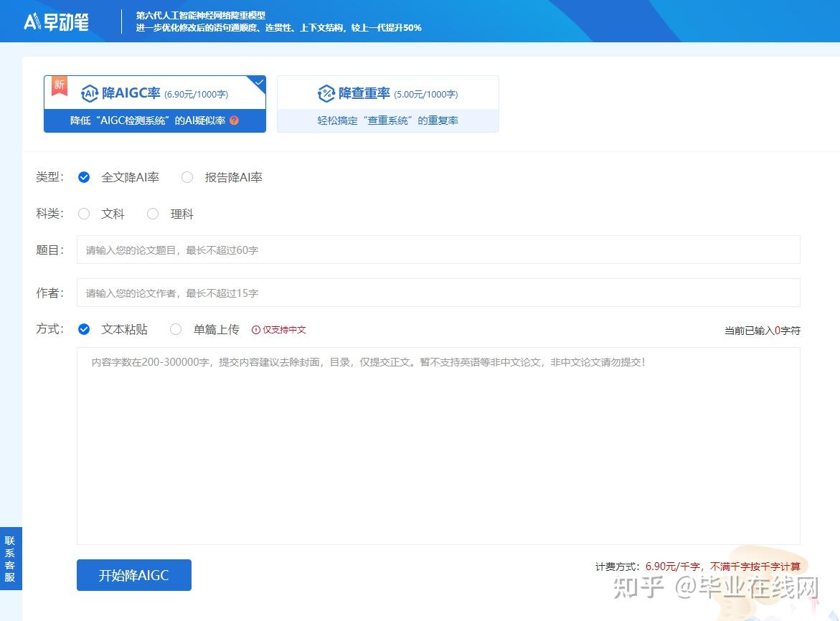Viewport: 840px width, 621px height.
Task: Choose the 理科 radio button
Action: pyautogui.click(x=153, y=214)
